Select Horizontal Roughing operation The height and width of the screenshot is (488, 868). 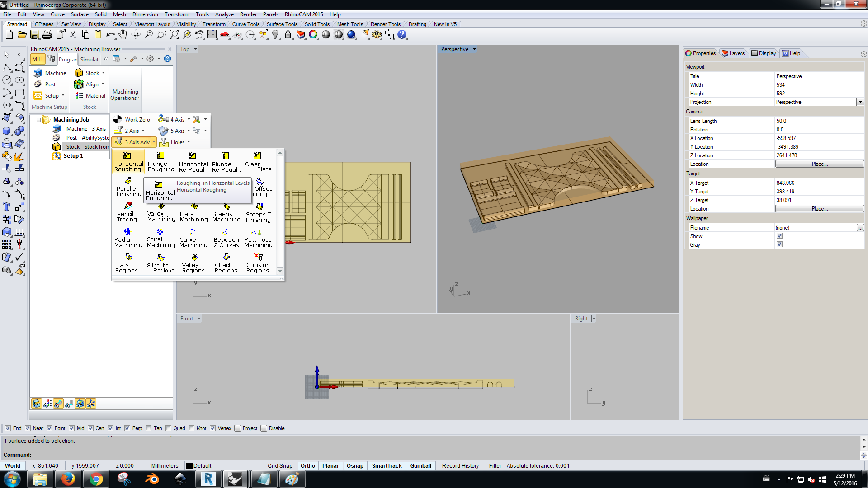click(128, 162)
